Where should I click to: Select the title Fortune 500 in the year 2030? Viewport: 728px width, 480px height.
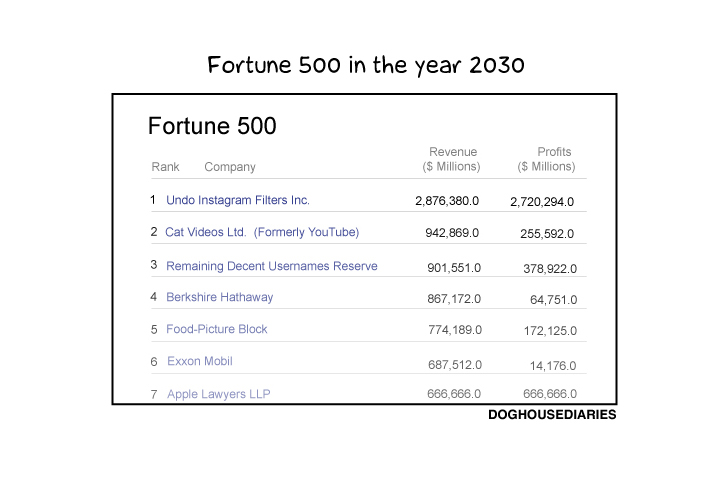click(x=366, y=65)
